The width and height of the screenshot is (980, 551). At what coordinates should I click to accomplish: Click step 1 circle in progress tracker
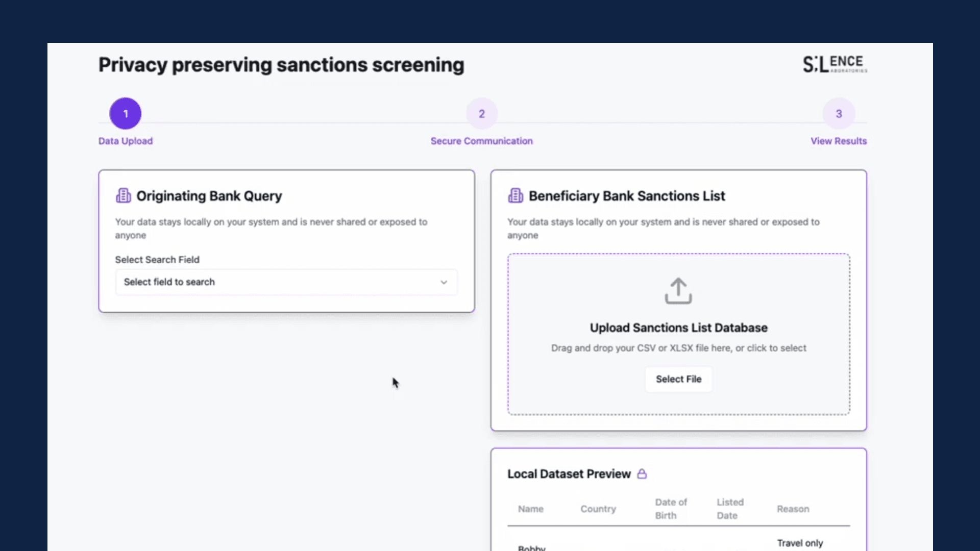tap(125, 114)
